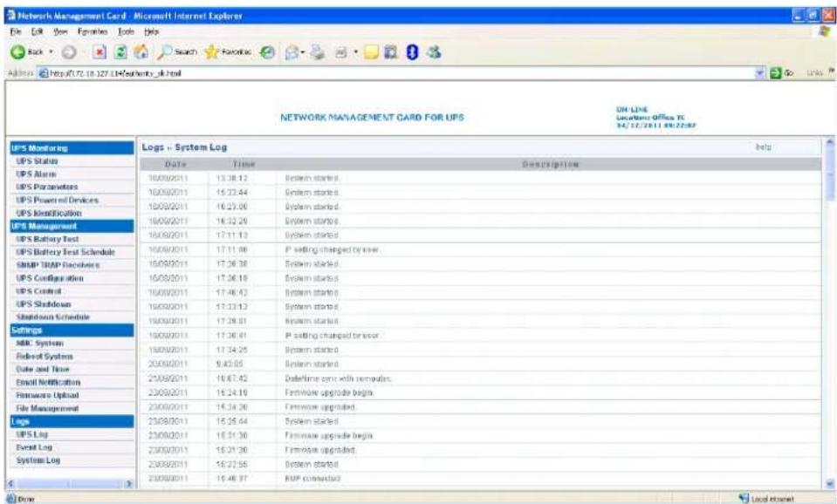Click the Messenger toolbar icon

pos(434,51)
